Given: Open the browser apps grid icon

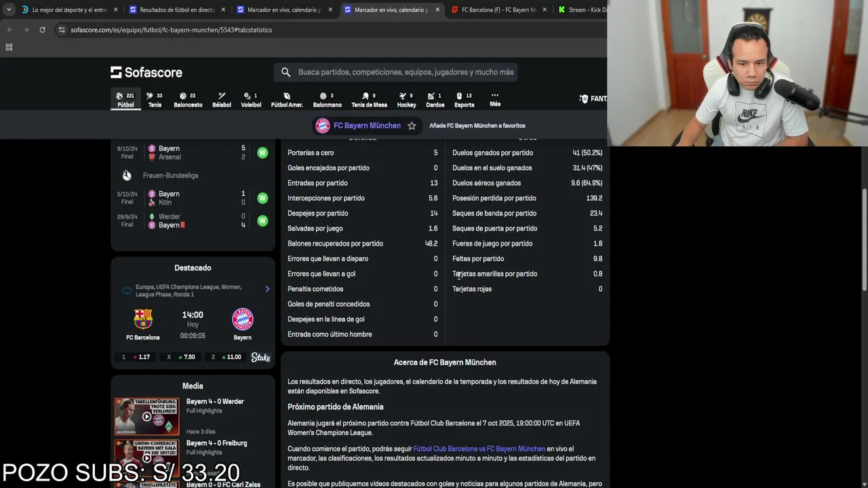Looking at the screenshot, I should (x=9, y=47).
